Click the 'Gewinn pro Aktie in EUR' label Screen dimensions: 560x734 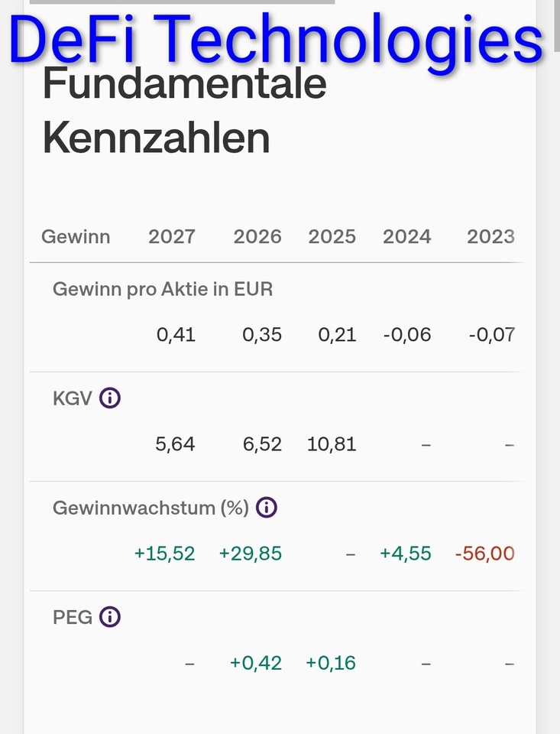[163, 289]
